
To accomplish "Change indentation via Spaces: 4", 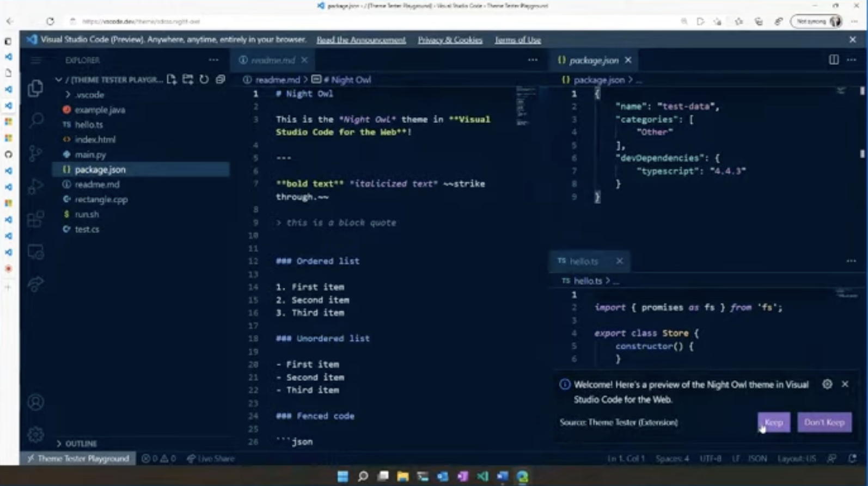I will coord(673,459).
